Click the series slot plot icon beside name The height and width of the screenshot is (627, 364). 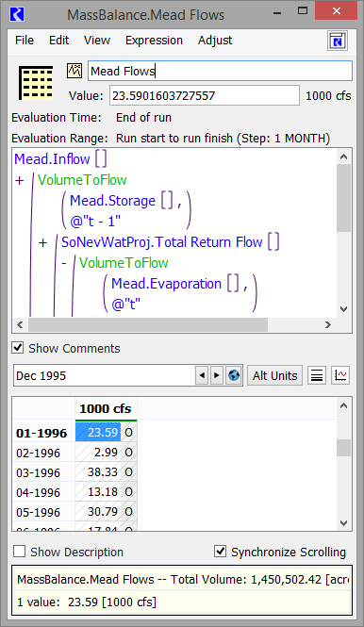click(x=74, y=71)
